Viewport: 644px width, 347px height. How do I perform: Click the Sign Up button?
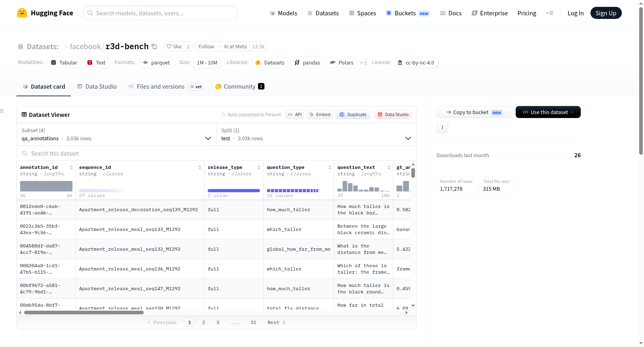coord(606,13)
